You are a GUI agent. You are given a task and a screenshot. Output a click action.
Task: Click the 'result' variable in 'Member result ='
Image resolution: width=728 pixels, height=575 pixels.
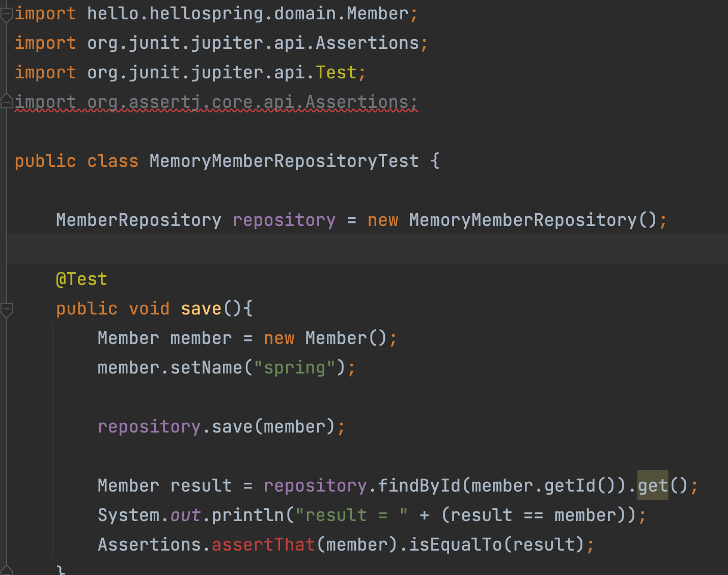[x=201, y=486]
